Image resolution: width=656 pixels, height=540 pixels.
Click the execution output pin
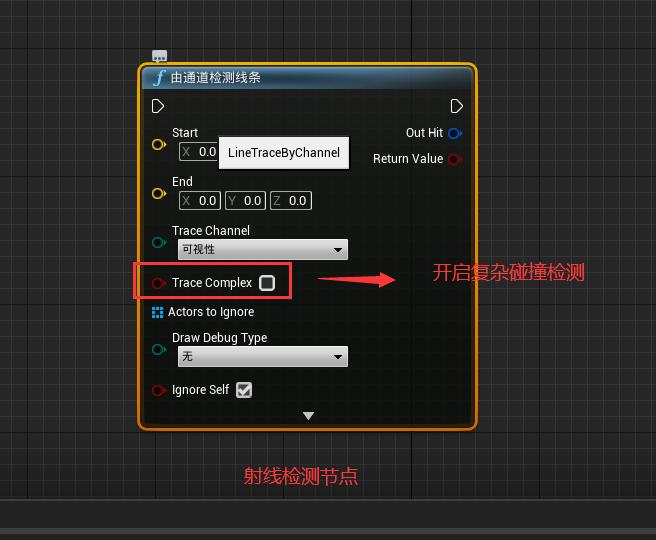click(x=456, y=106)
